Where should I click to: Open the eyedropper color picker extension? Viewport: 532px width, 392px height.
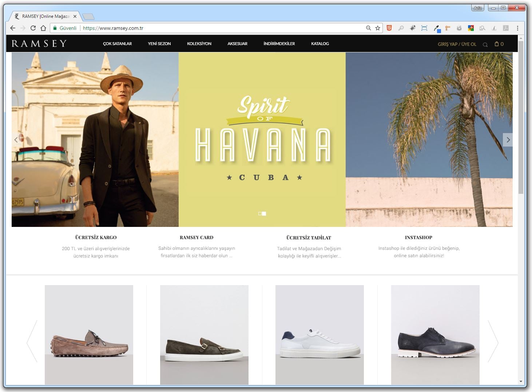click(x=436, y=28)
